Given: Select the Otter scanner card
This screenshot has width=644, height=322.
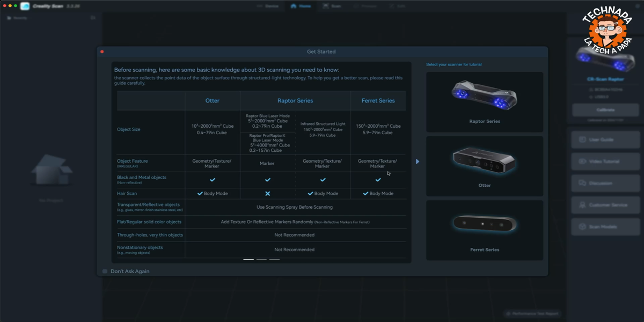Looking at the screenshot, I should [x=485, y=166].
